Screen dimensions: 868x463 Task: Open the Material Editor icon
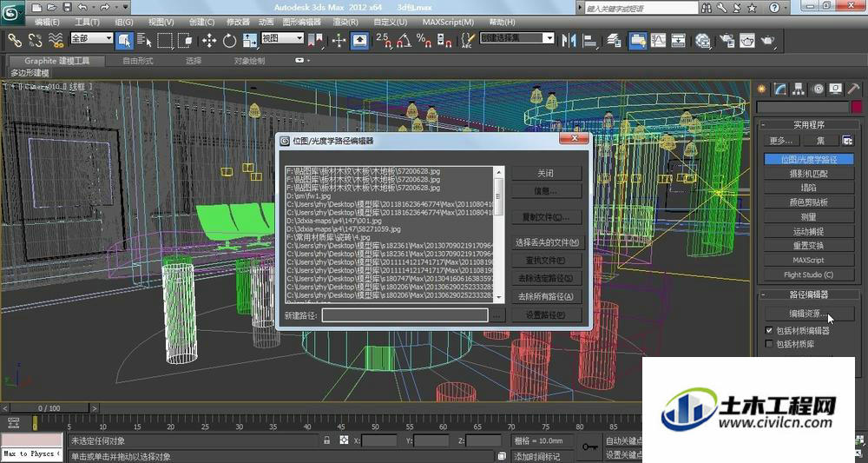703,41
